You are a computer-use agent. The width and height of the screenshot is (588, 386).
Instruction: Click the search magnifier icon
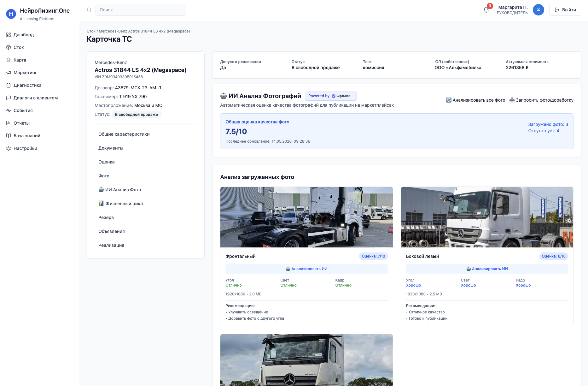89,10
